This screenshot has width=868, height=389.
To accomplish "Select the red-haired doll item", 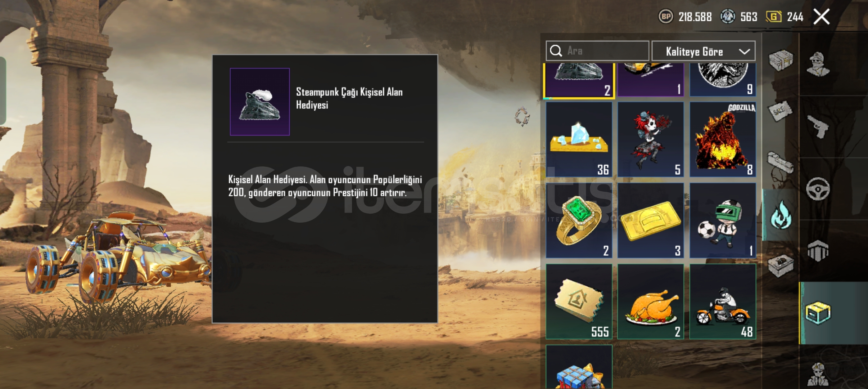I will click(x=651, y=139).
